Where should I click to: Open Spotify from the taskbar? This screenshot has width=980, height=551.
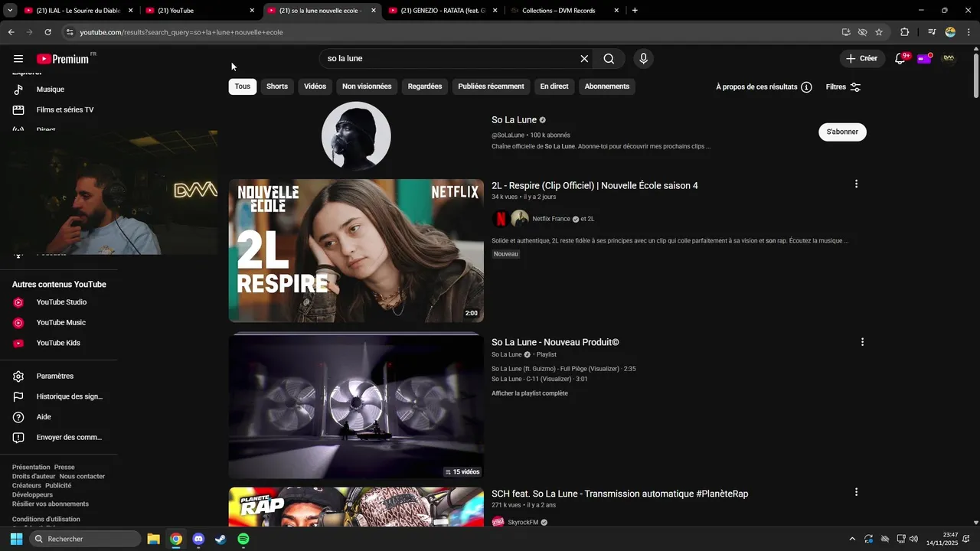[x=243, y=539]
